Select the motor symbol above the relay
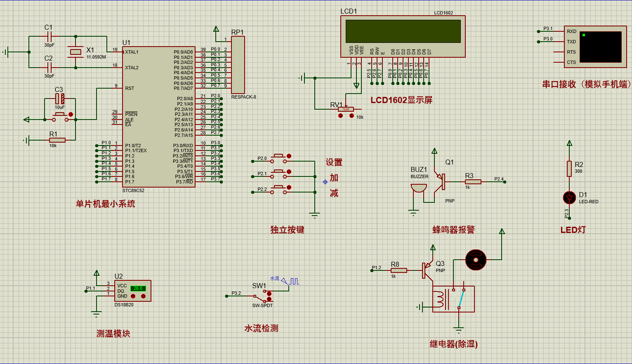The height and width of the screenshot is (364, 632). coord(476,260)
